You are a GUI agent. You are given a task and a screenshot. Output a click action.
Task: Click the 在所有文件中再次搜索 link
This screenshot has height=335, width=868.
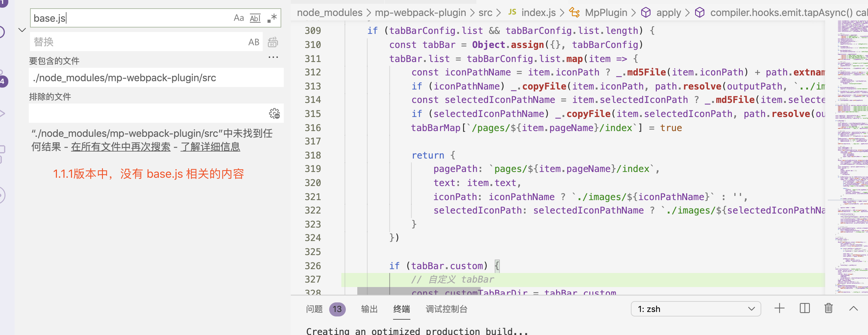(x=120, y=147)
